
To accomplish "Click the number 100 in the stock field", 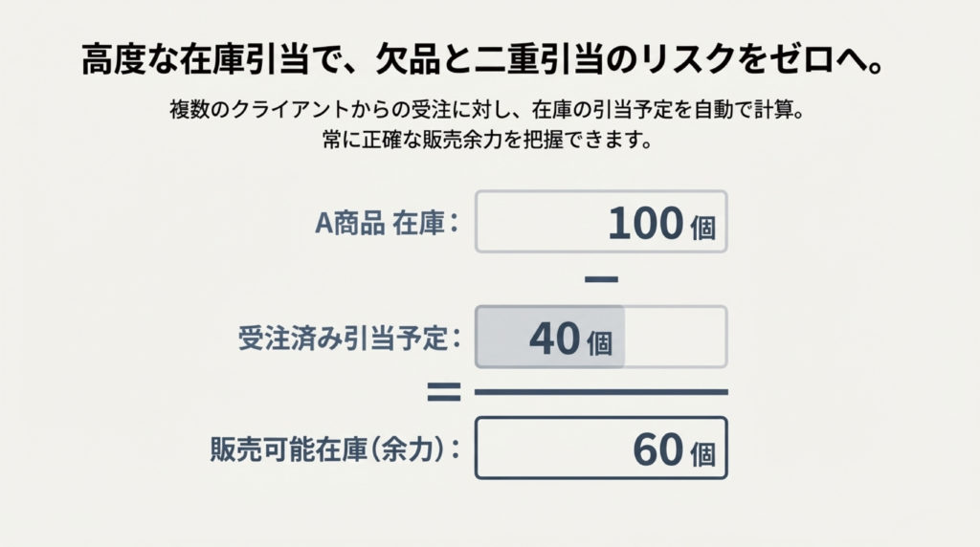I will pyautogui.click(x=645, y=223).
